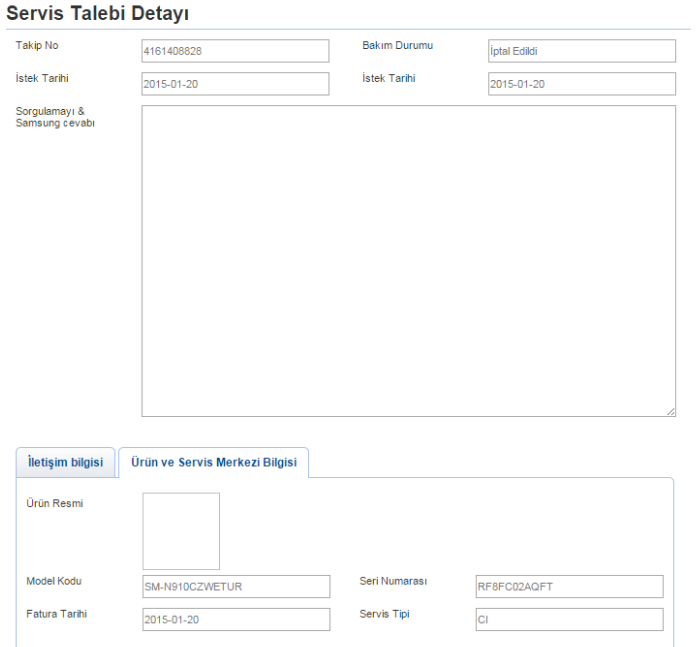Click the Servis Tipi label

click(384, 614)
